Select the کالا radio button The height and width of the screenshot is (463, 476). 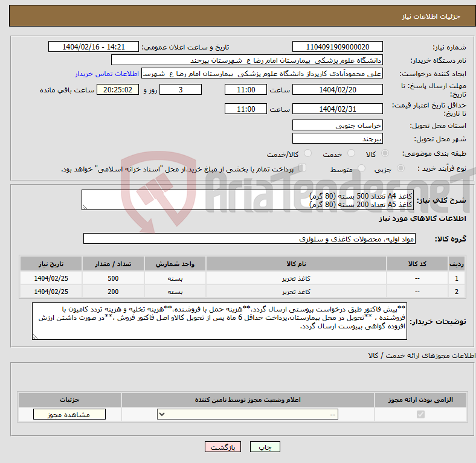pyautogui.click(x=385, y=153)
